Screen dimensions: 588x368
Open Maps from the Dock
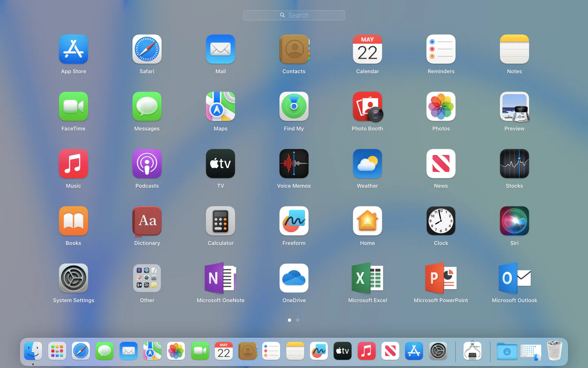(152, 351)
